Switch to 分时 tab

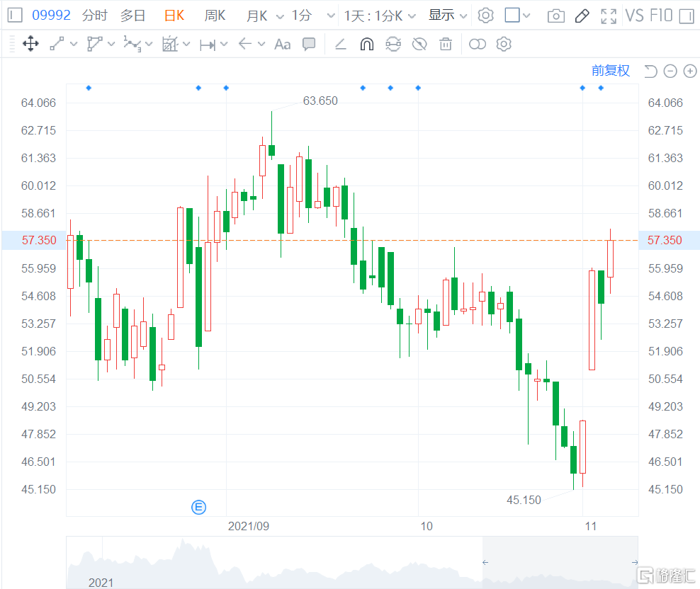pos(94,16)
